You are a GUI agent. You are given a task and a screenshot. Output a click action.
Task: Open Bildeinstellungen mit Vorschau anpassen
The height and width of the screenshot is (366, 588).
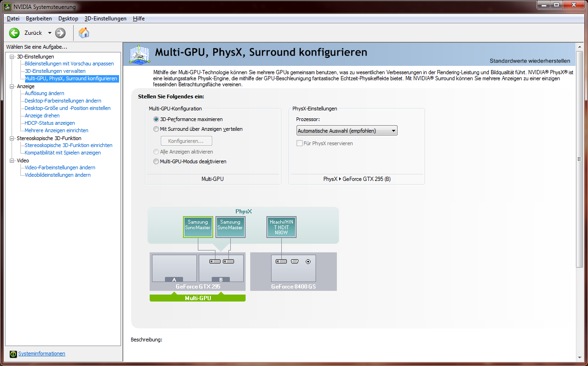tap(69, 64)
